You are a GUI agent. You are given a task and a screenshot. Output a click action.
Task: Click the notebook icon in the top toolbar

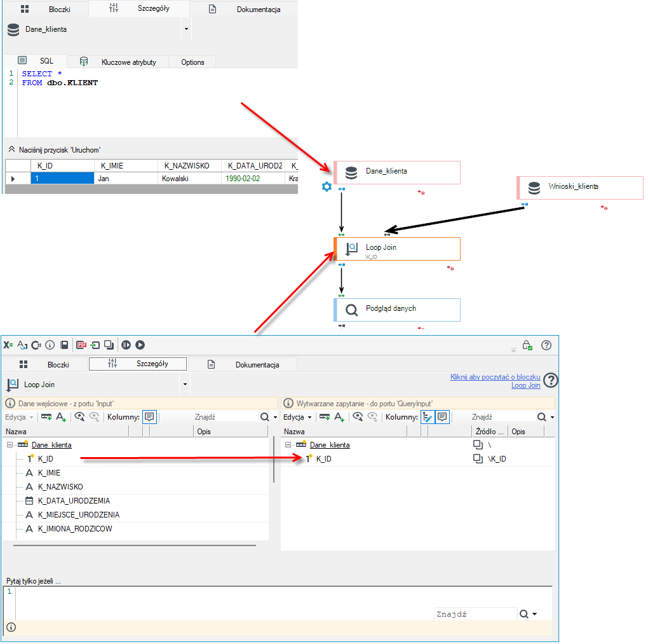click(64, 345)
